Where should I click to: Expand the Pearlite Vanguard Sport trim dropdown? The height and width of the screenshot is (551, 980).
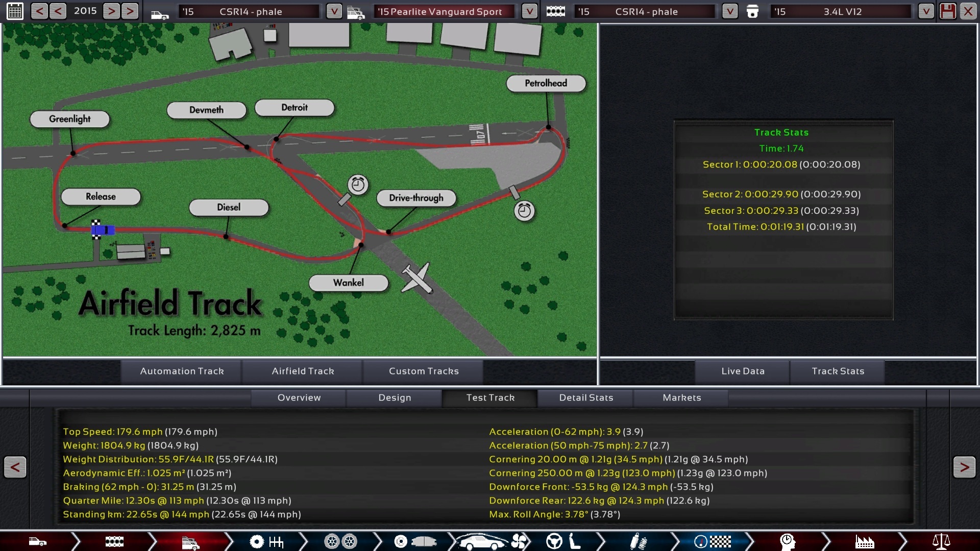click(x=529, y=11)
